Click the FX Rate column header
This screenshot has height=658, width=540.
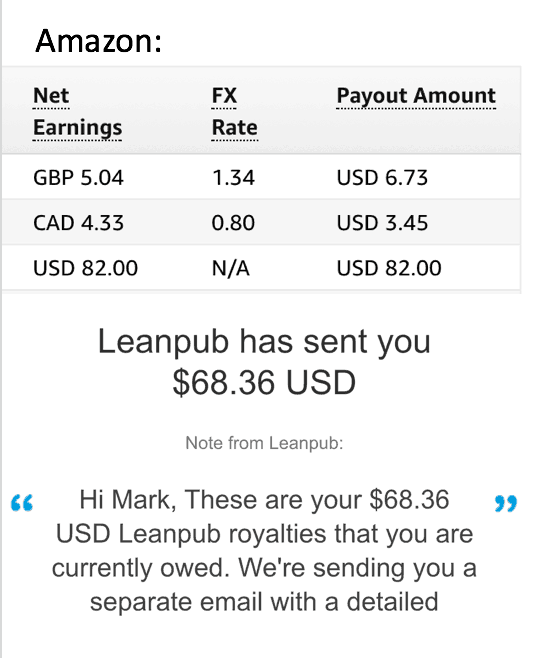click(235, 111)
